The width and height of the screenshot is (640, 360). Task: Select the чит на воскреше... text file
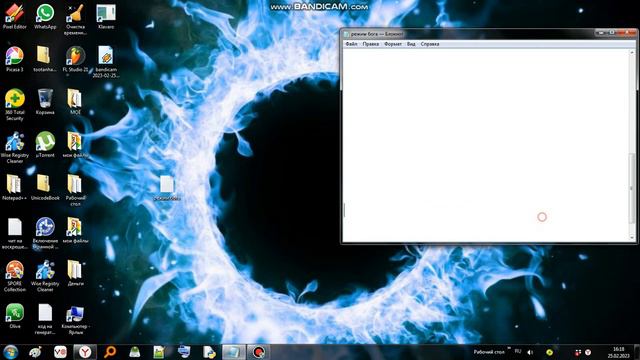pyautogui.click(x=15, y=233)
